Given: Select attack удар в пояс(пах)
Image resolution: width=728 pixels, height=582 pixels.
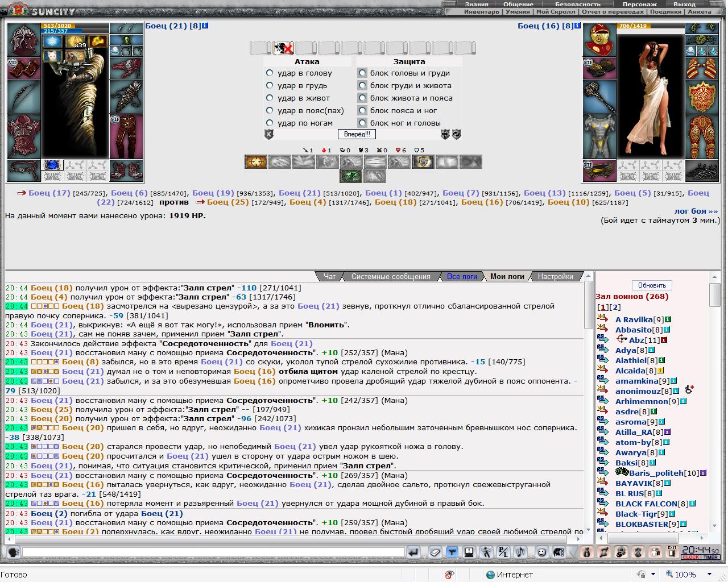Looking at the screenshot, I should (x=270, y=110).
